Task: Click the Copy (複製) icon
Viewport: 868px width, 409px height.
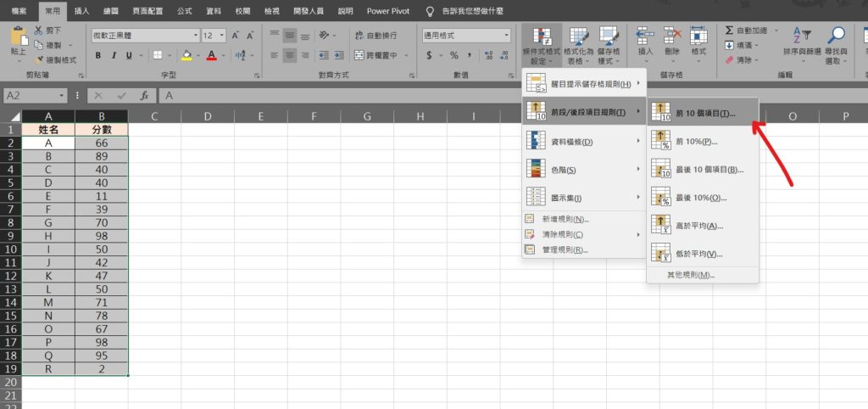Action: pyautogui.click(x=39, y=45)
